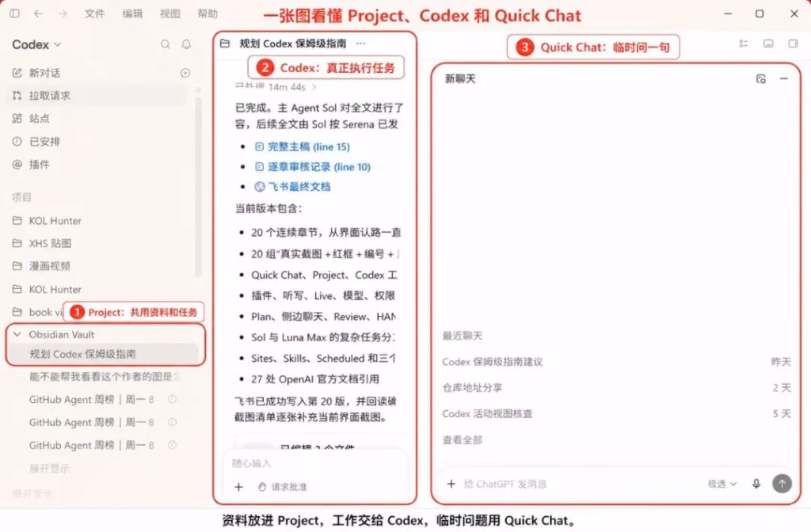Open the 视图 menu

170,13
